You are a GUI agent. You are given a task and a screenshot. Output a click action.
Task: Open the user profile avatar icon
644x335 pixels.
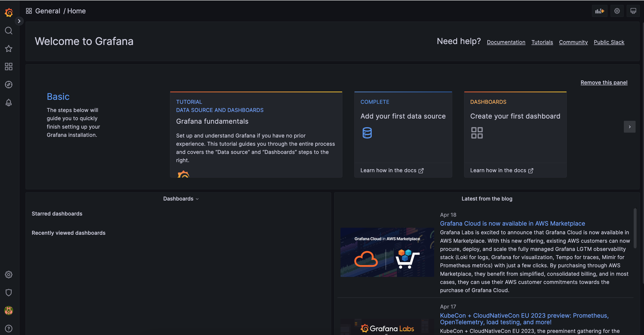click(x=8, y=310)
